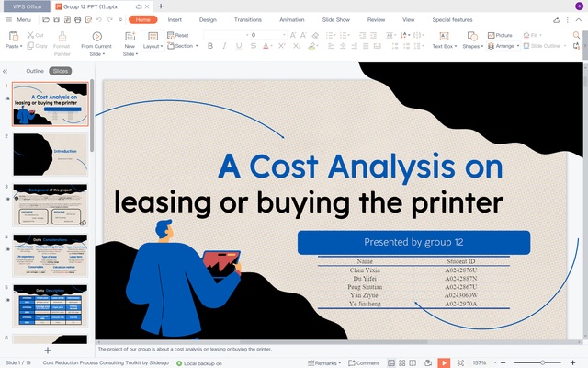
Task: Click the Clear formatting eraser icon
Action: [315, 35]
